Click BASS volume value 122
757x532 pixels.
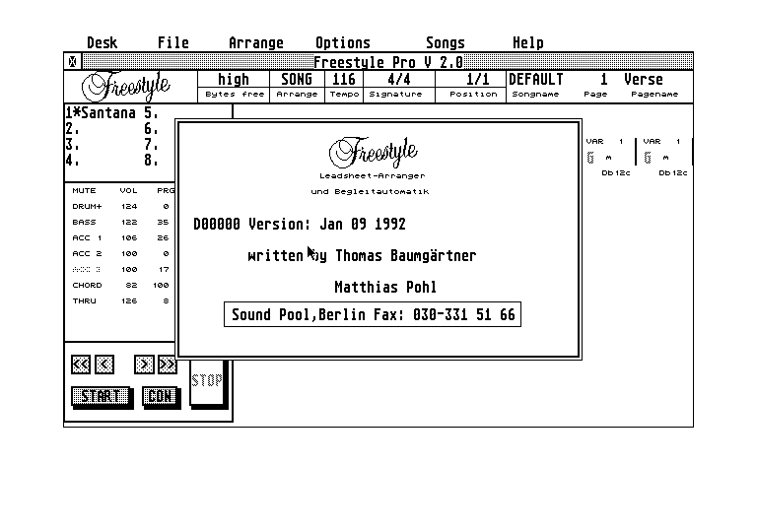[129, 222]
